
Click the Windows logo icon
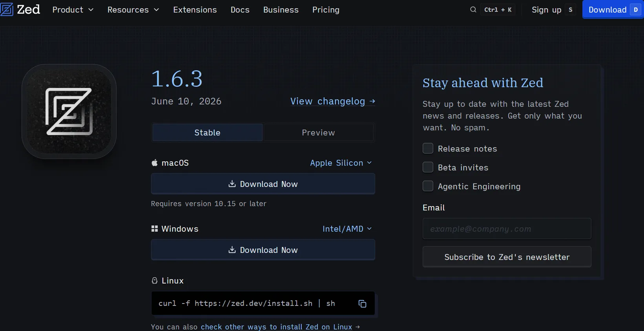click(x=155, y=229)
